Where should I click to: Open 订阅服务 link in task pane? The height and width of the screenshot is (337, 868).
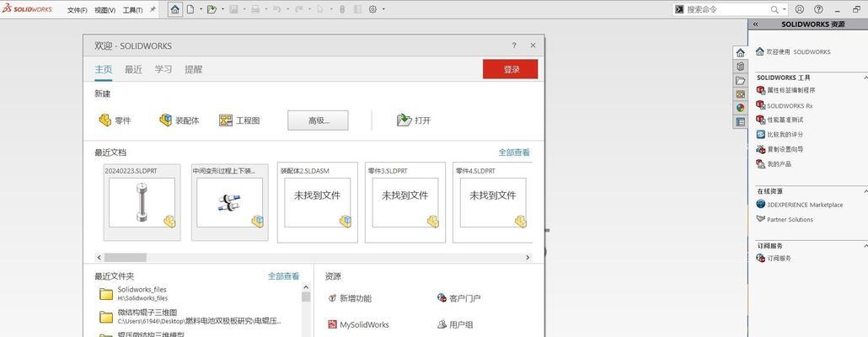pos(774,258)
